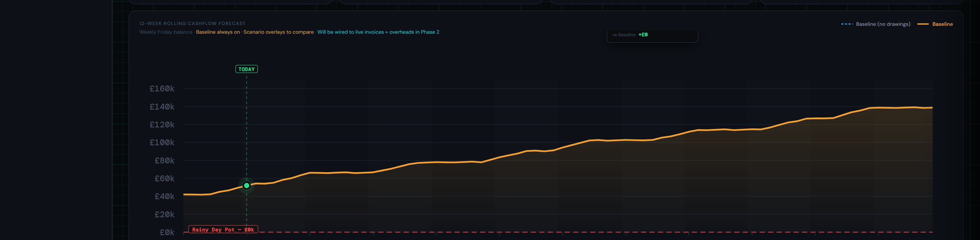Toggle the orange Baseline legend entry
980x240 pixels.
(935, 24)
